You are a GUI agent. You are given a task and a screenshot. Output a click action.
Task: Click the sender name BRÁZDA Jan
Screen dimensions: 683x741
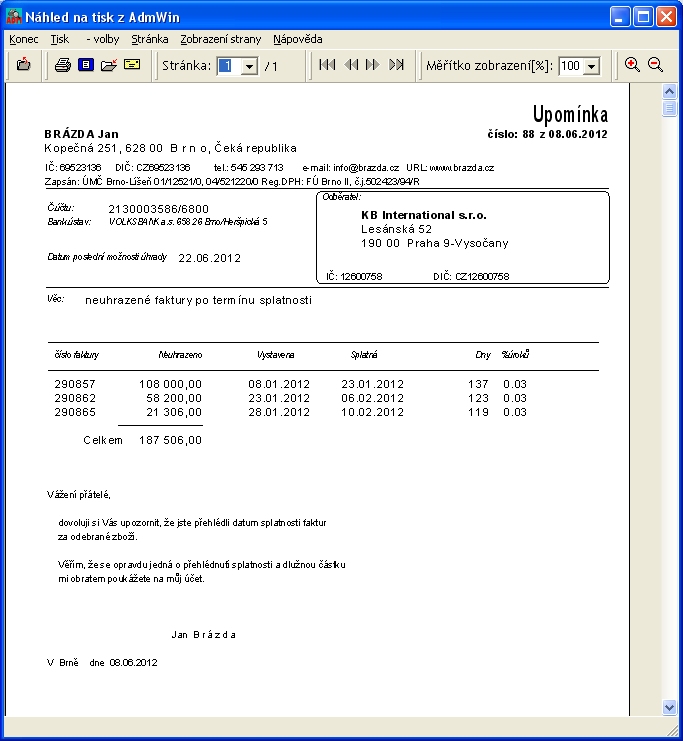point(81,134)
